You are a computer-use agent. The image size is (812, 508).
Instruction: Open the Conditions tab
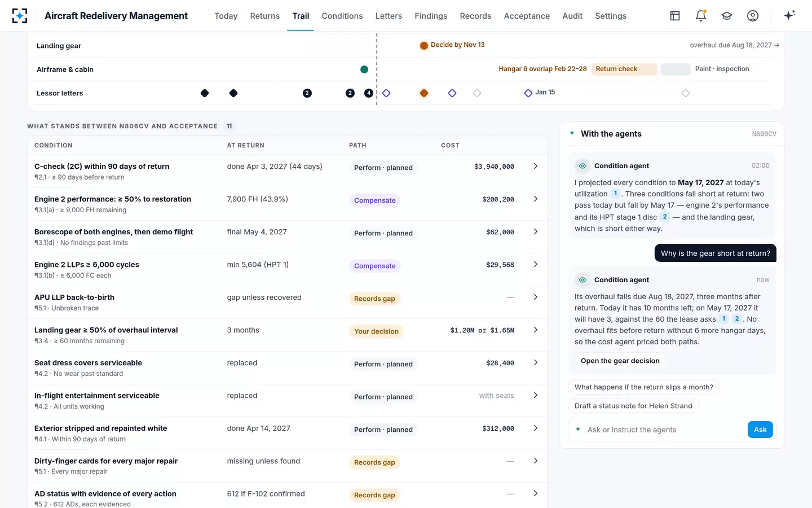pyautogui.click(x=342, y=16)
